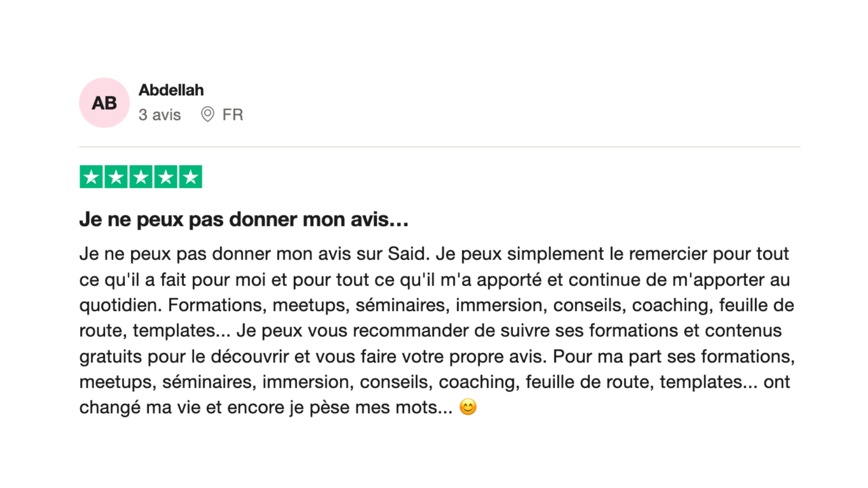
Task: Click "changé ma vie" in the last line
Action: coord(140,407)
